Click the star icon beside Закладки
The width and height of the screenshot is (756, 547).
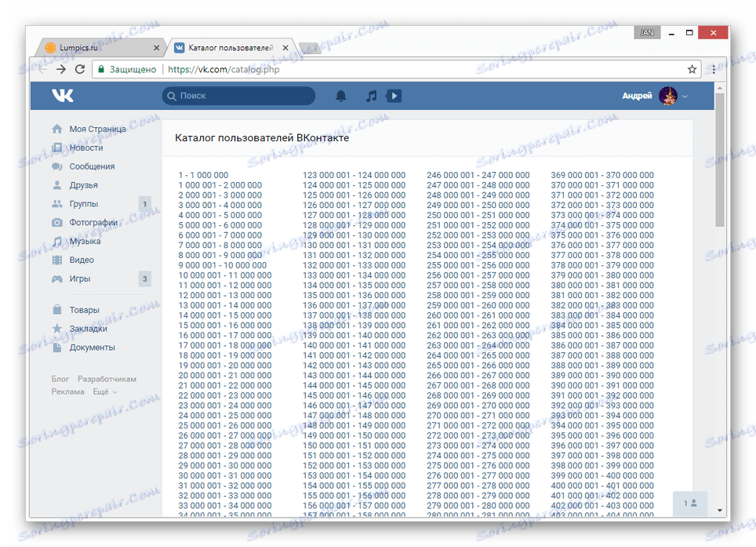point(57,329)
